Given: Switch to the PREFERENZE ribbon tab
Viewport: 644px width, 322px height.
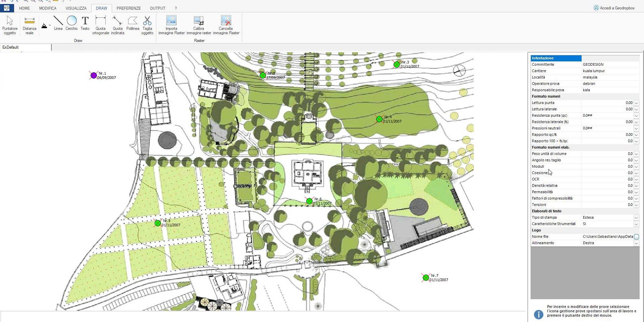Looking at the screenshot, I should (x=128, y=8).
